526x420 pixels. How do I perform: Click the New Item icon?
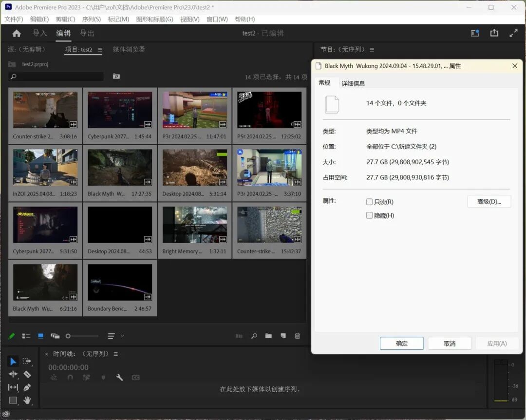(x=283, y=336)
